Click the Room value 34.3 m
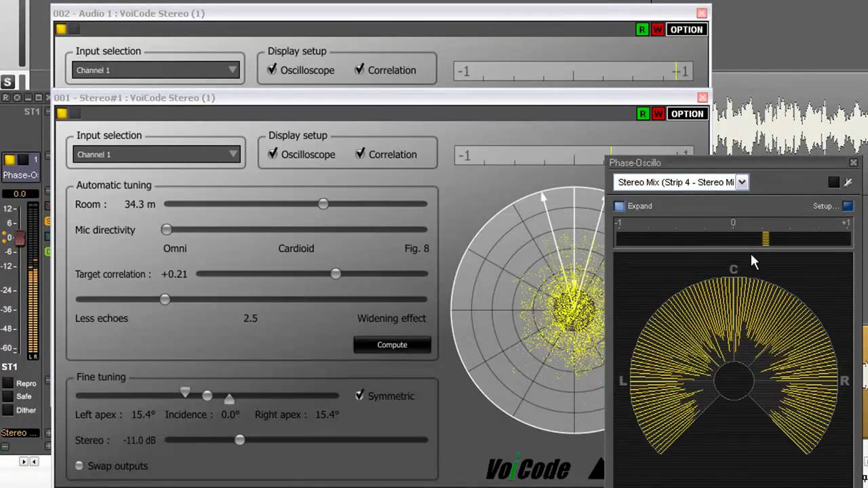The image size is (868, 488). [140, 204]
